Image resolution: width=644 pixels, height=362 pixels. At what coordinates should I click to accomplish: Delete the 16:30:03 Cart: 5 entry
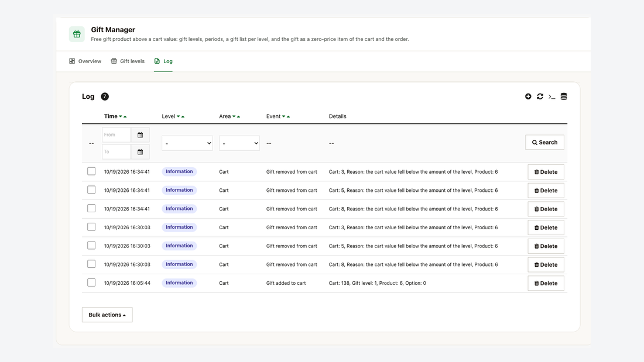(x=546, y=246)
